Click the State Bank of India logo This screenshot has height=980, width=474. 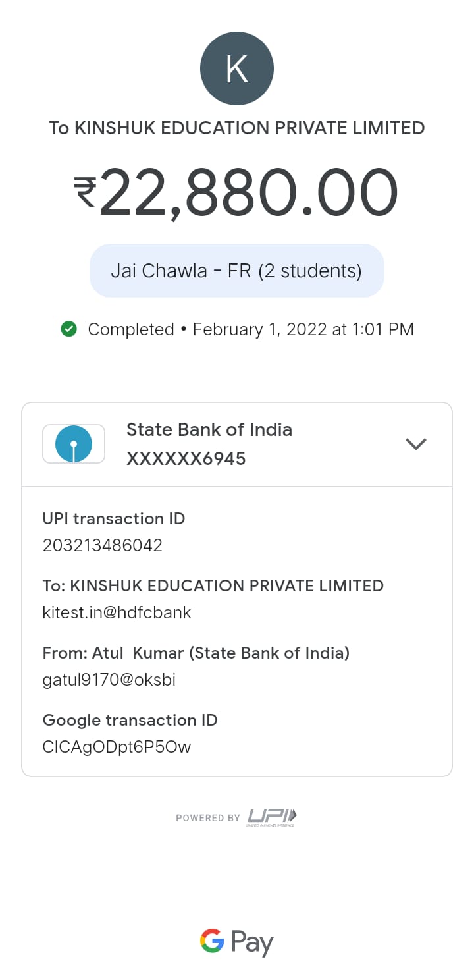coord(74,444)
